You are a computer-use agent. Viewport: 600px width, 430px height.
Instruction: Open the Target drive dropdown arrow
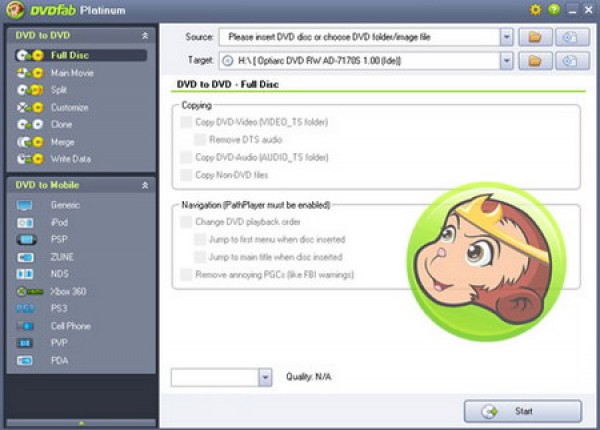pos(506,61)
